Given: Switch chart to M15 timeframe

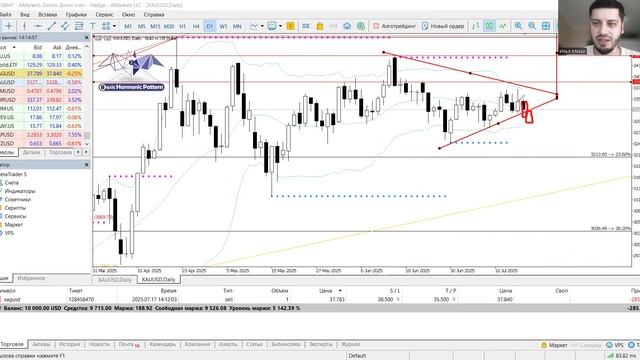Looking at the screenshot, I should (155, 26).
